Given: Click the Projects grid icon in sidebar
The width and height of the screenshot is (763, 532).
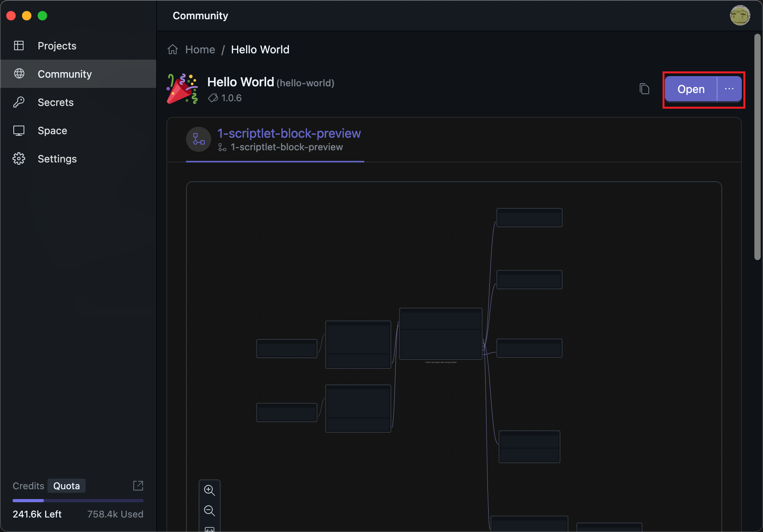Looking at the screenshot, I should tap(19, 46).
